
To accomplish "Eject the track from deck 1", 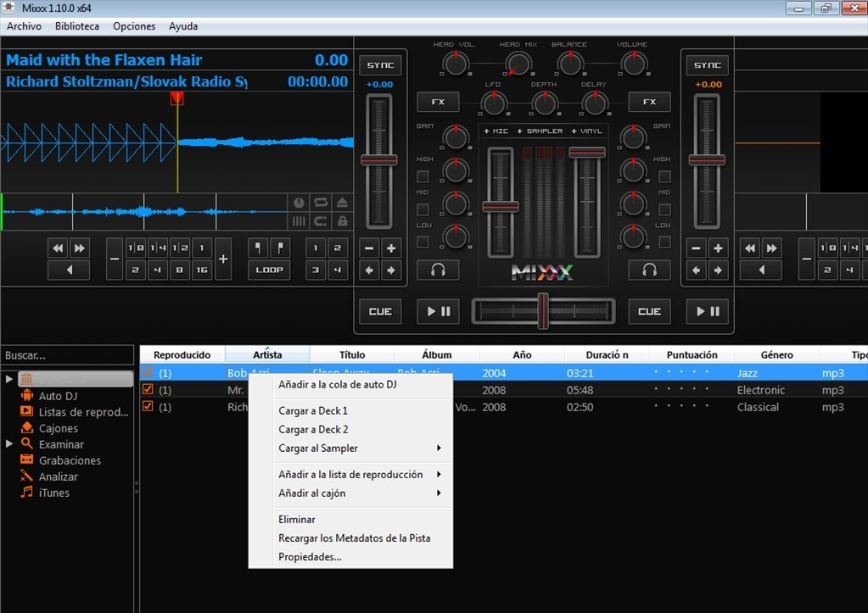I will point(343,202).
